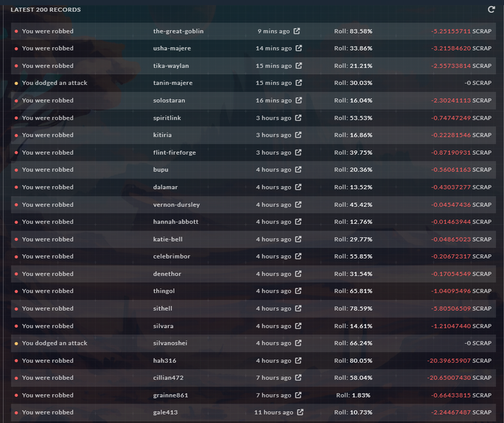Click 'You dodged an attack' in tanin-majere row
This screenshot has width=504, height=423.
click(54, 83)
